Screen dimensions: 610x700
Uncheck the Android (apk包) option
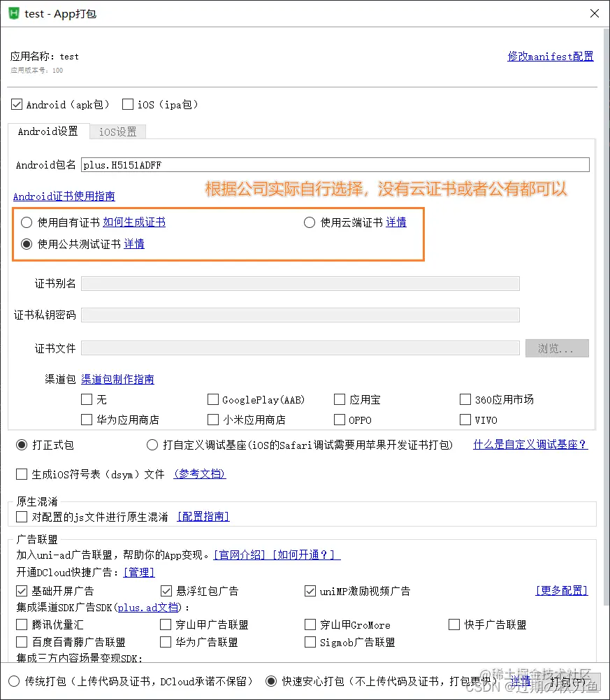coord(17,104)
